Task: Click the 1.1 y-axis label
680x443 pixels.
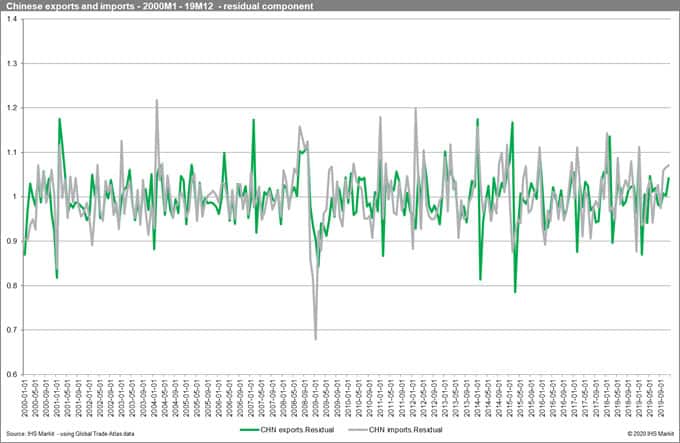Action: pyautogui.click(x=11, y=152)
